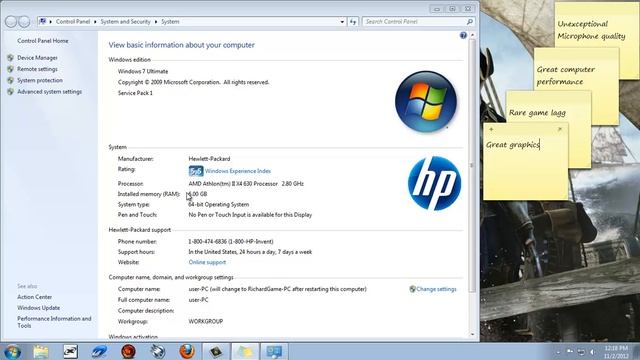The image size is (640, 360).
Task: Add new note with plus on Great graphics note
Action: [491, 129]
